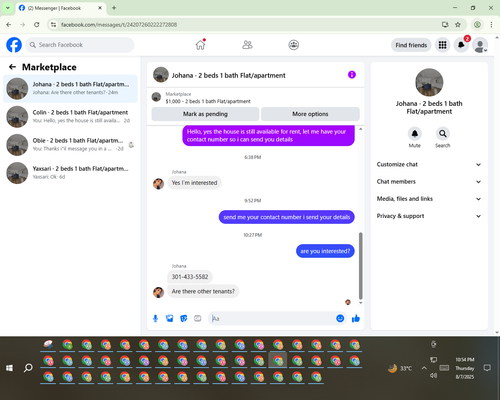Click the listing thumbnail in chat header
This screenshot has width=500, height=400.
[x=161, y=75]
